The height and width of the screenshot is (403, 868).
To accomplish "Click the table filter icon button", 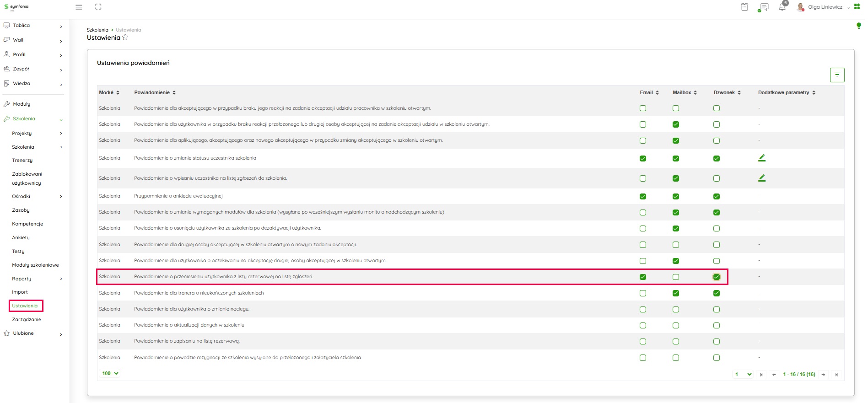I will click(837, 75).
